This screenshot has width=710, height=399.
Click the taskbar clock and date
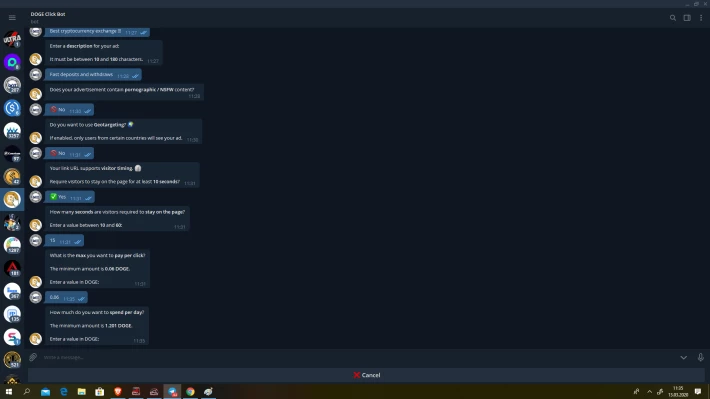click(x=678, y=392)
